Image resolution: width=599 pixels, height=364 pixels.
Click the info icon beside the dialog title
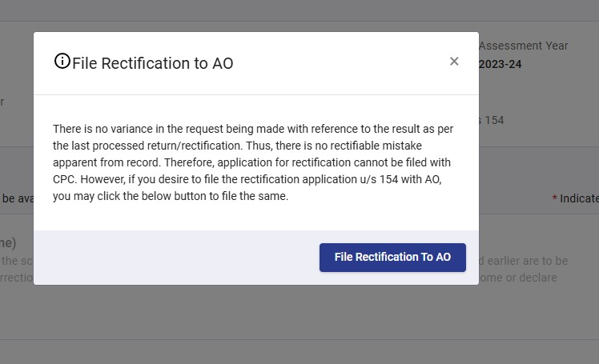tap(62, 62)
